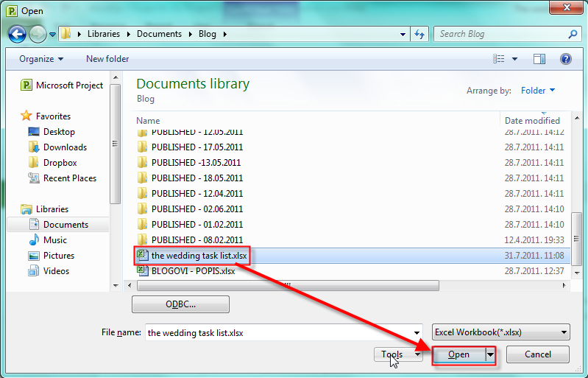The height and width of the screenshot is (378, 588).
Task: Click the change view icon
Action: tap(500, 59)
